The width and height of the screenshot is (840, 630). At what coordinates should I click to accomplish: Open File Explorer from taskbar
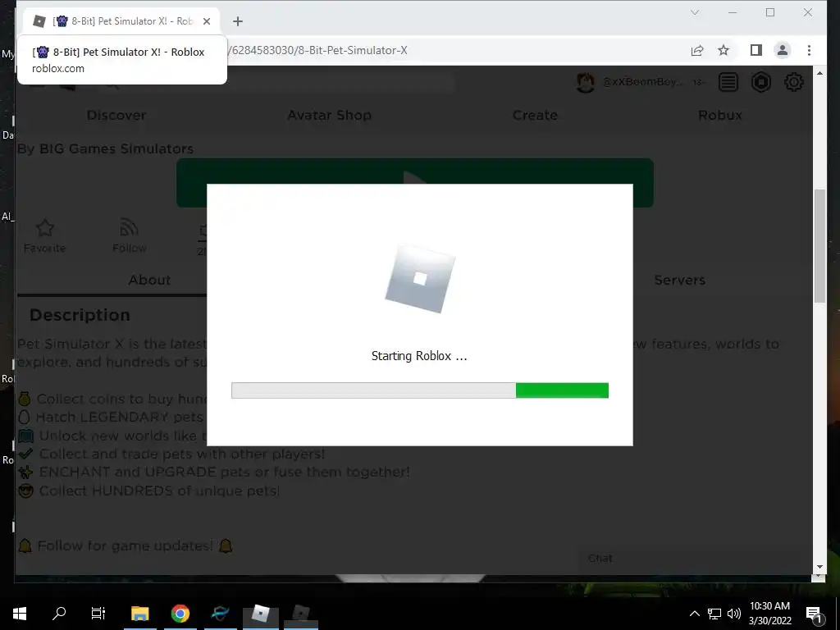click(139, 614)
